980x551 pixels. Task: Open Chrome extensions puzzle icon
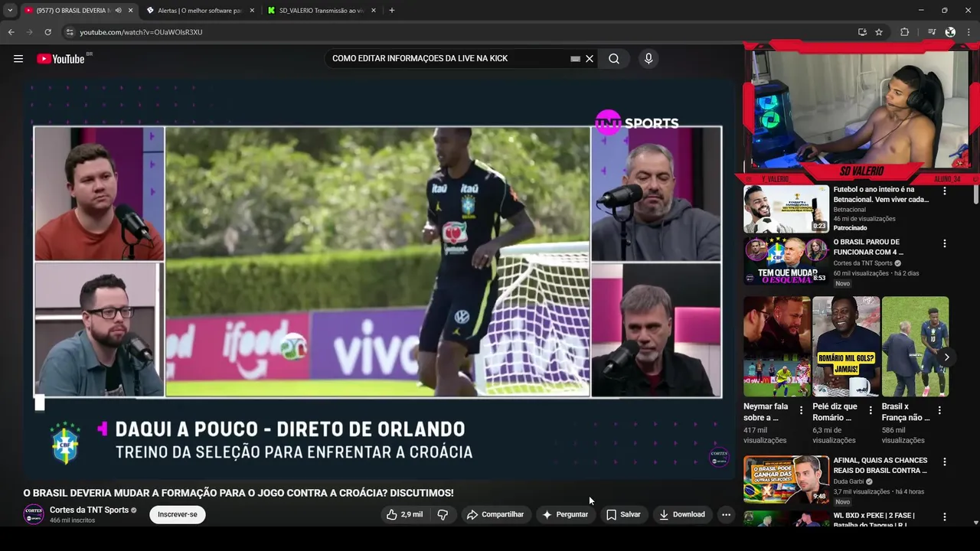pyautogui.click(x=905, y=32)
